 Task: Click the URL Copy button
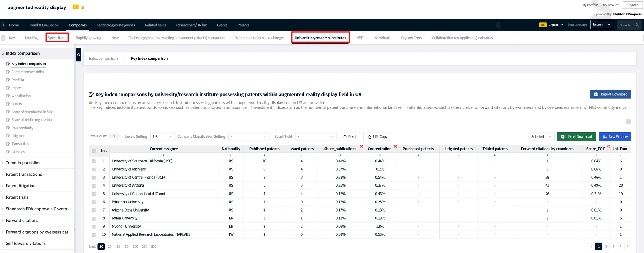tap(377, 137)
